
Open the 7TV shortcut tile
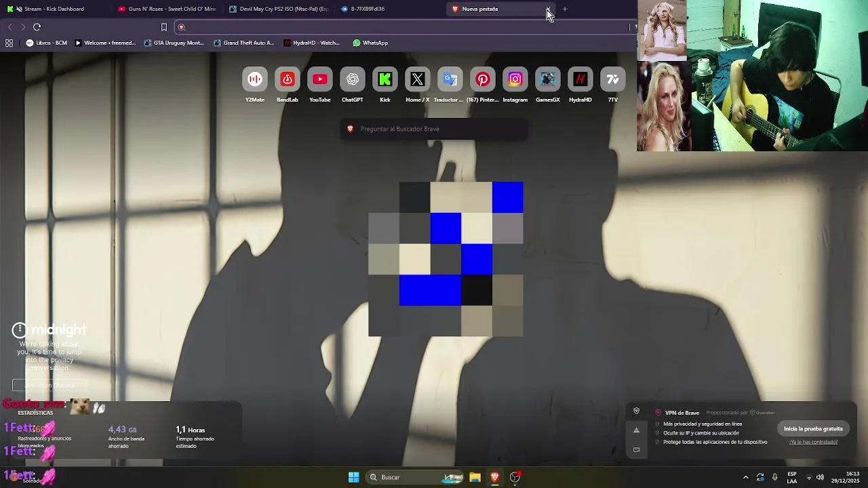(613, 80)
